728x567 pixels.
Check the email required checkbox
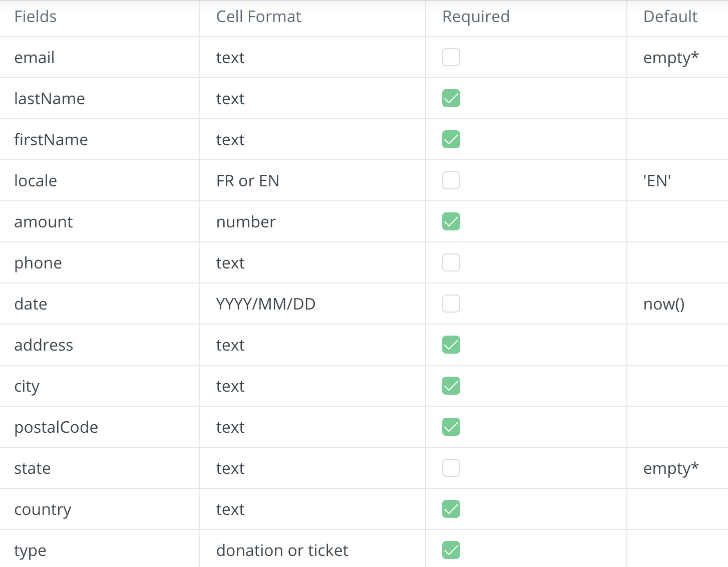click(x=451, y=58)
